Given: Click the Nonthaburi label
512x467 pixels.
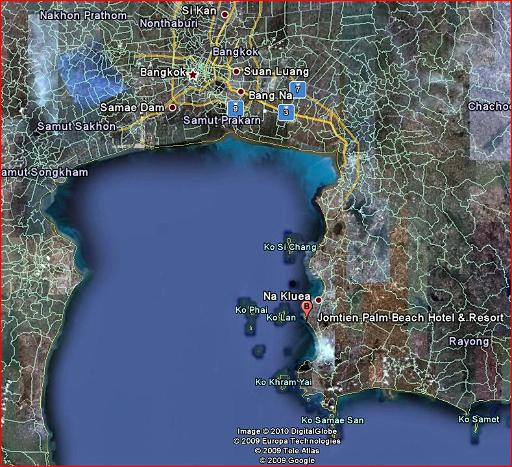Looking at the screenshot, I should coord(169,23).
